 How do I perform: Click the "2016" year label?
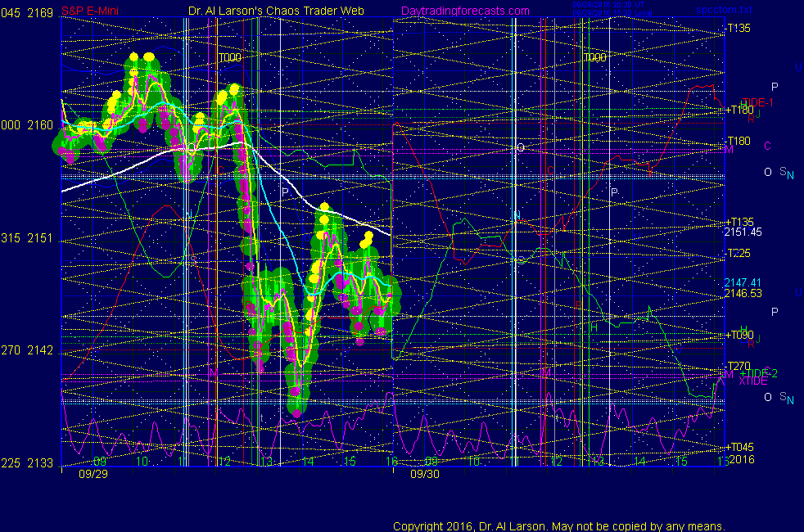(x=742, y=459)
